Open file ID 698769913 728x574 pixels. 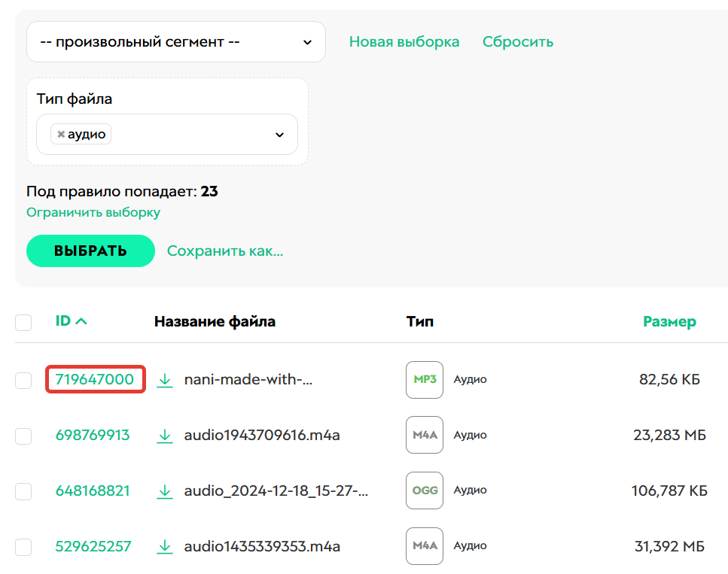coord(93,435)
